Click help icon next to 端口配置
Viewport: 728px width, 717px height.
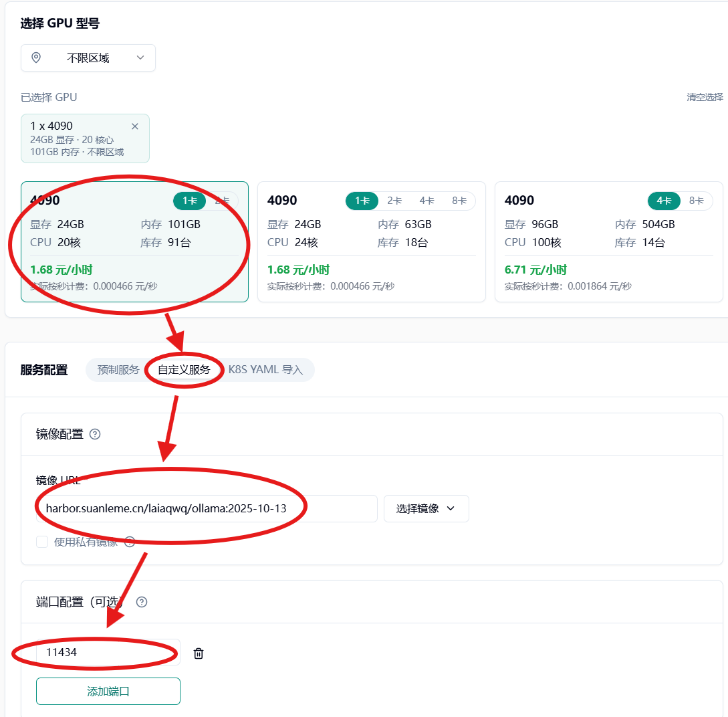point(142,602)
